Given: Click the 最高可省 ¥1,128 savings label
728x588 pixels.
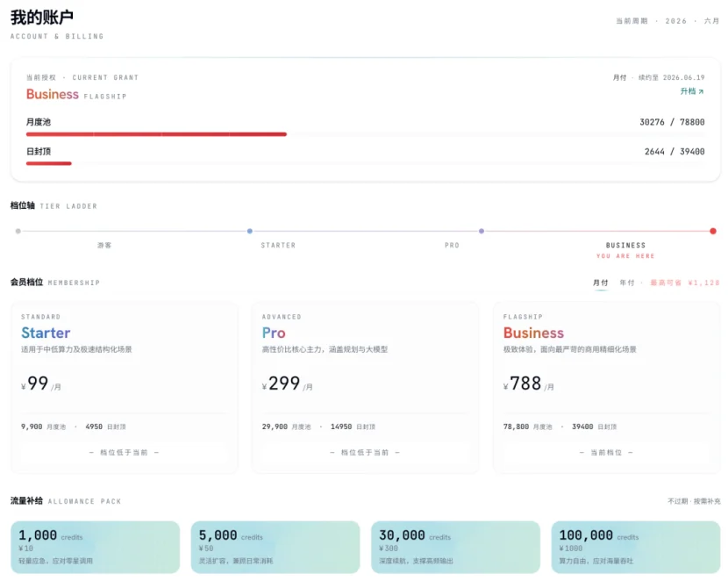Looking at the screenshot, I should point(685,283).
